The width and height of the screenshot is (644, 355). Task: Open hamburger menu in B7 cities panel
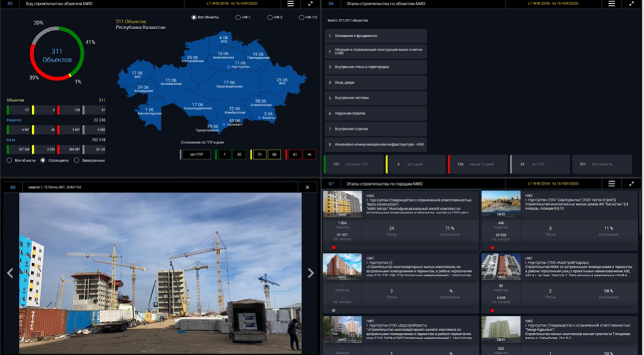(612, 184)
